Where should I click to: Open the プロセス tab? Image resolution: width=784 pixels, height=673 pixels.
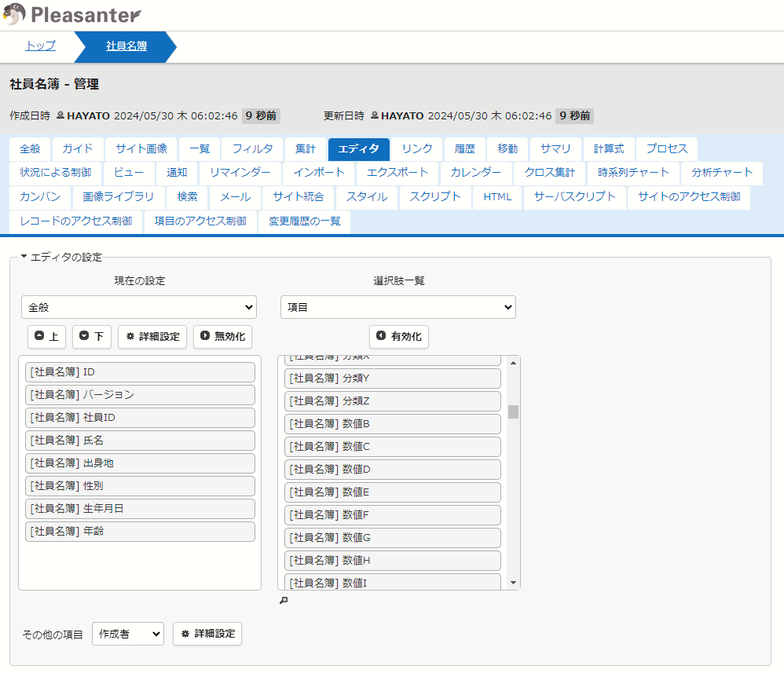667,149
